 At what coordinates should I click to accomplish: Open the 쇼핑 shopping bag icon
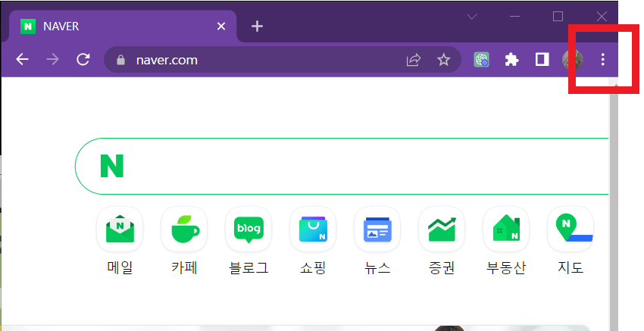(x=313, y=229)
